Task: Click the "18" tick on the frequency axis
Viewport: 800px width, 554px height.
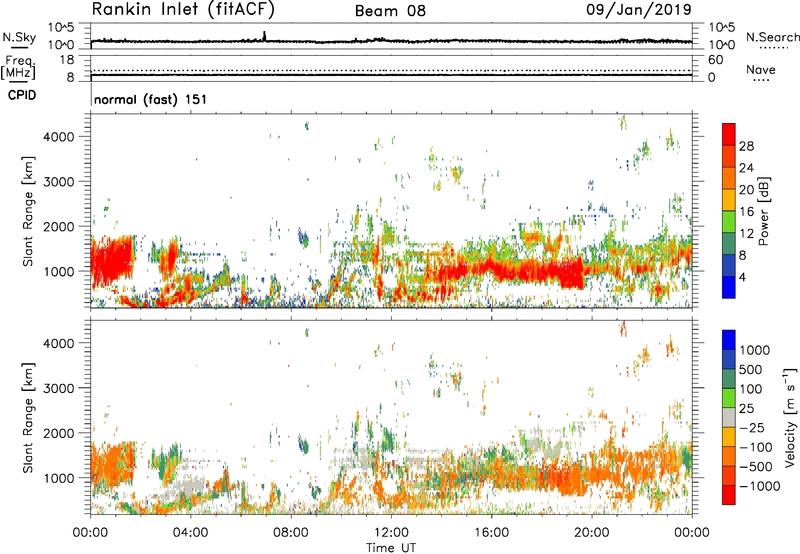Action: [67, 60]
